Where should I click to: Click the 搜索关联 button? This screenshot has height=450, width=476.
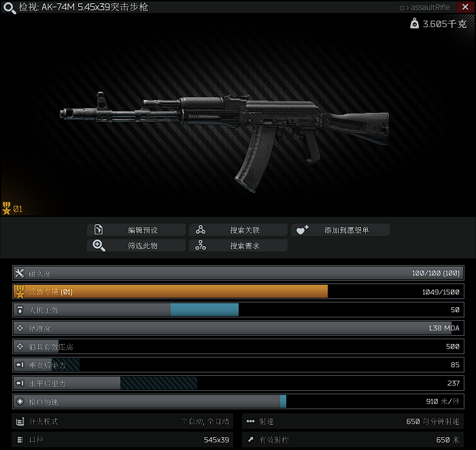(x=238, y=230)
